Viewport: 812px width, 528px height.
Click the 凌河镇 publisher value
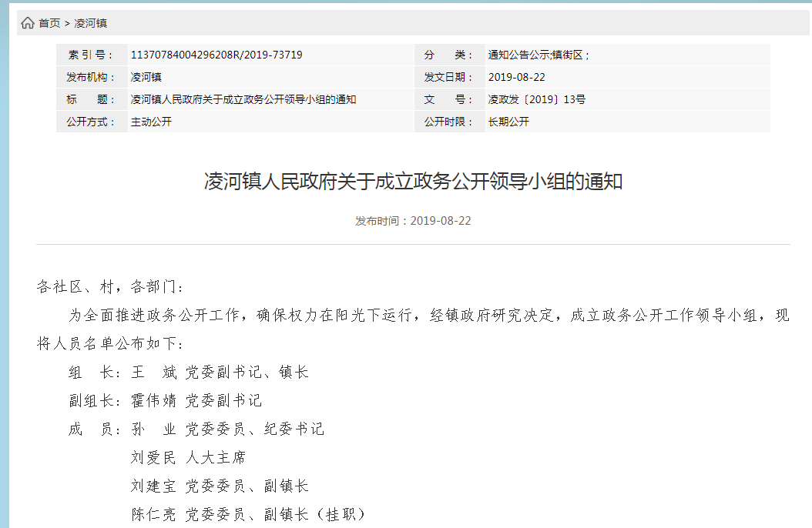coord(146,77)
